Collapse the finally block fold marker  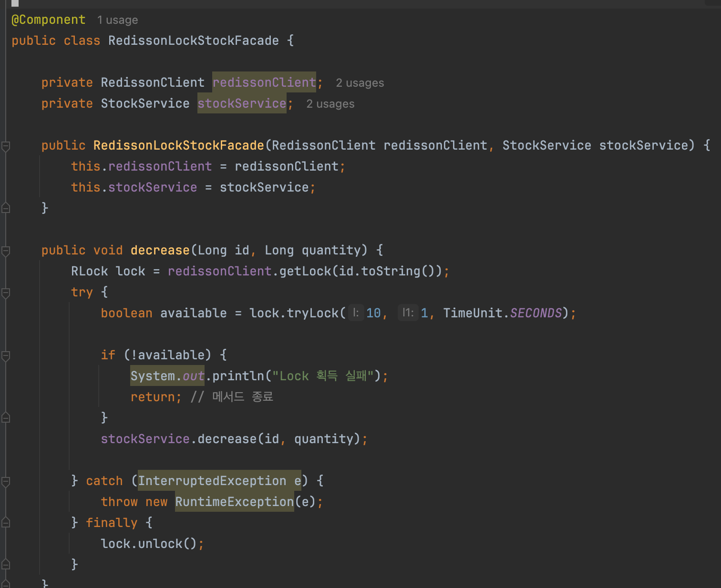pos(6,522)
